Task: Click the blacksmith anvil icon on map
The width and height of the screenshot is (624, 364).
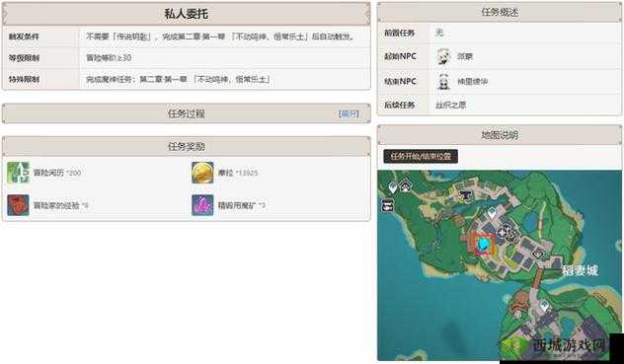Action: coord(465,194)
